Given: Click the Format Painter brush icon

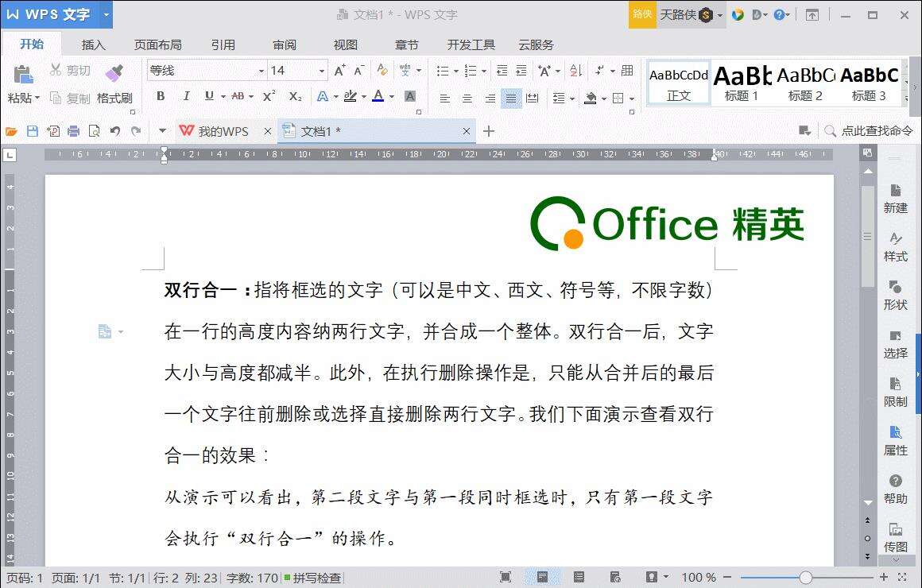Looking at the screenshot, I should pyautogui.click(x=114, y=72).
